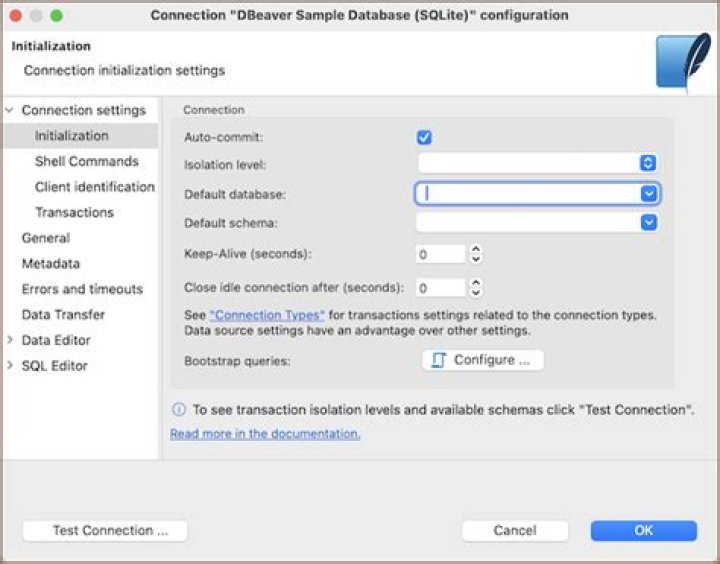
Task: Expand the SQL Editor tree node
Action: click(x=10, y=366)
